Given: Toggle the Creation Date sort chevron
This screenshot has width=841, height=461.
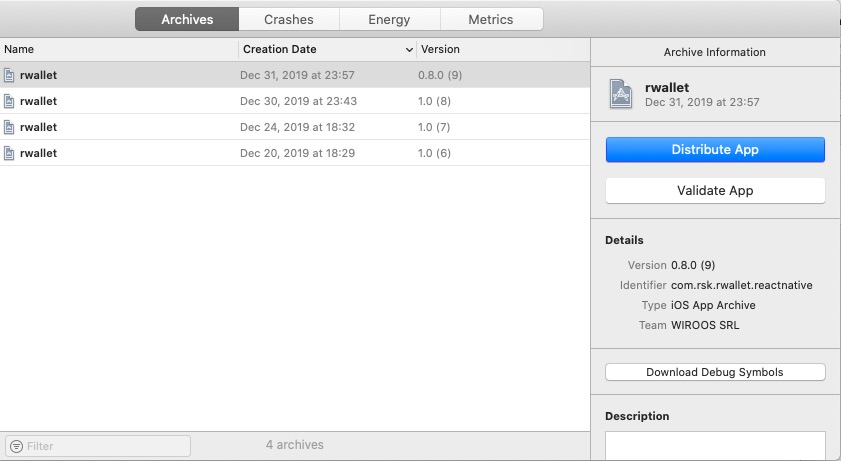Looking at the screenshot, I should tap(409, 50).
